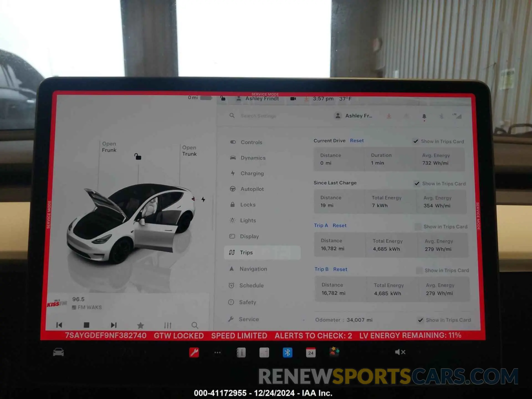Tap the 96.5 station frequency text
This screenshot has height=399, width=532.
tap(78, 299)
